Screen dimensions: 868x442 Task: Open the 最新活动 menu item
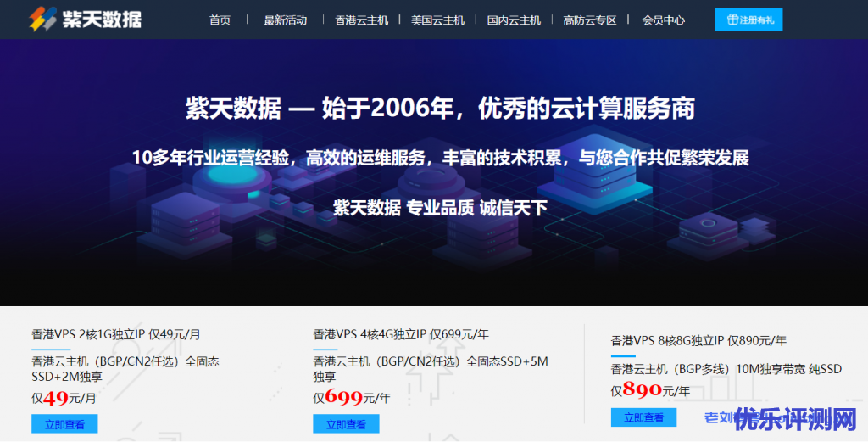[285, 20]
